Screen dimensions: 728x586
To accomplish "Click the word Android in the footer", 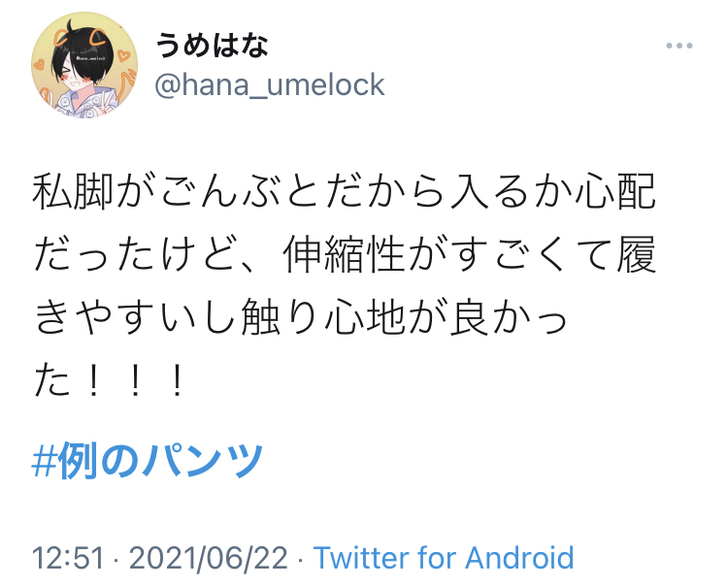I will coord(519,557).
